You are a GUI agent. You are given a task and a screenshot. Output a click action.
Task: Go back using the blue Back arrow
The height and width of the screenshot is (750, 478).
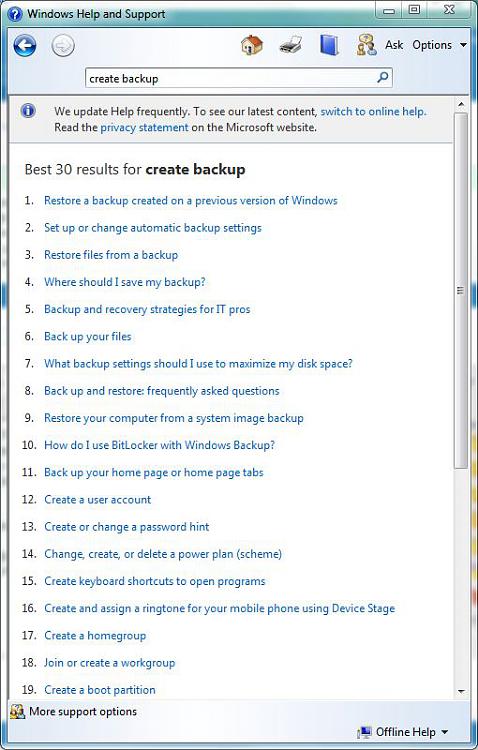point(25,46)
